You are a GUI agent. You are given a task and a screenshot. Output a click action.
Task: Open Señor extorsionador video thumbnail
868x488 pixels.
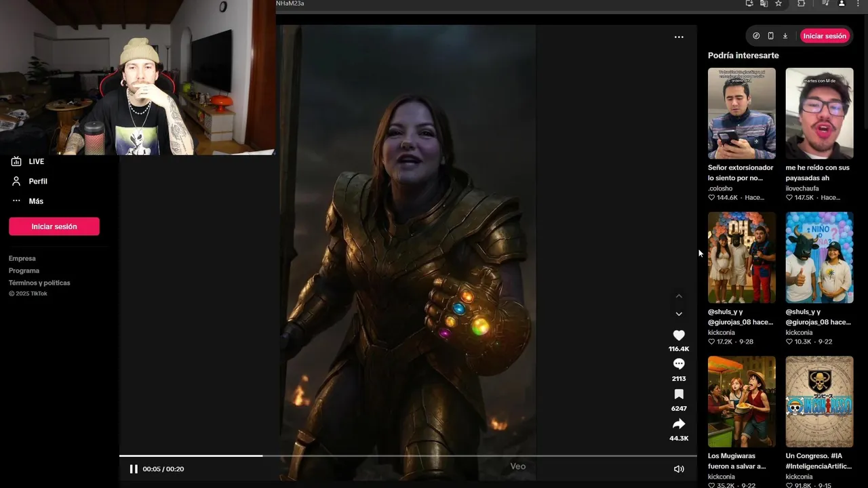pyautogui.click(x=742, y=113)
